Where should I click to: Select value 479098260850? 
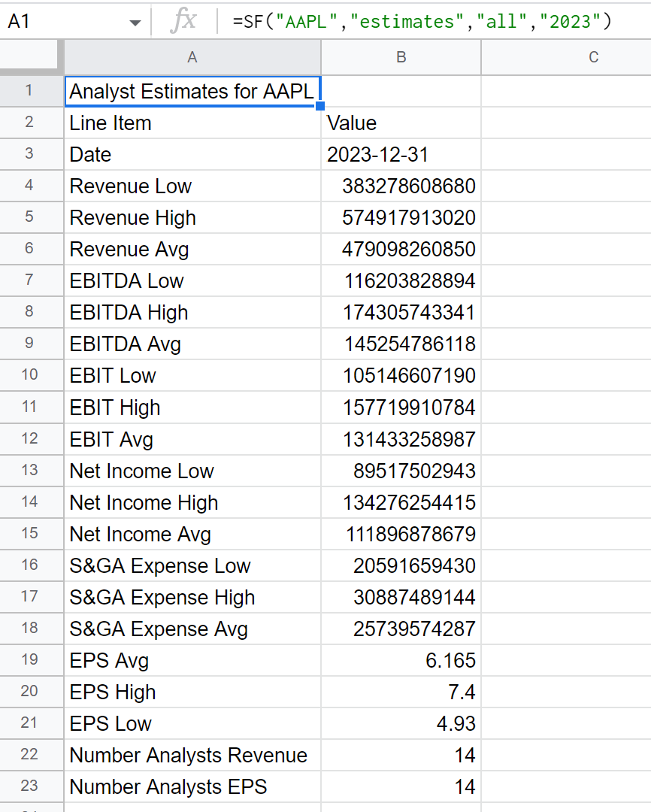(401, 249)
